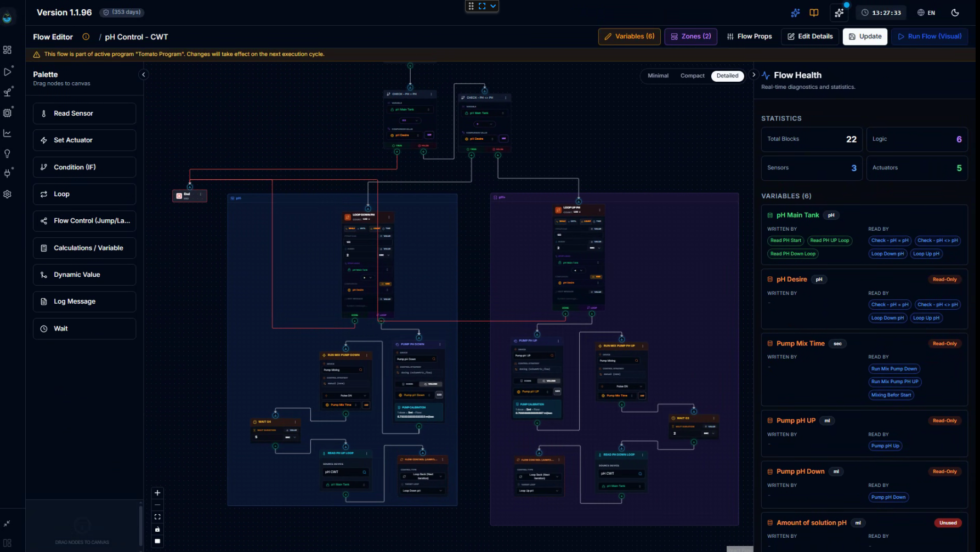The width and height of the screenshot is (980, 552).
Task: Open the play/run icon in left sidebar
Action: click(7, 72)
